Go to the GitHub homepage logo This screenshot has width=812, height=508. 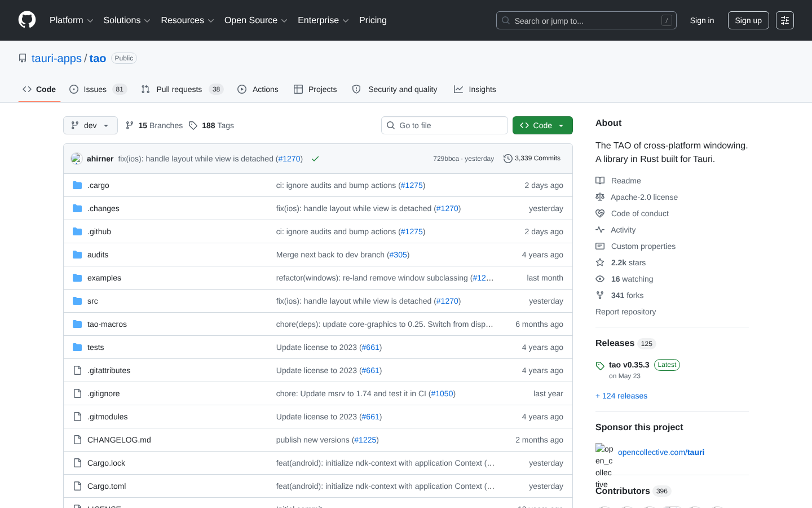click(x=27, y=20)
